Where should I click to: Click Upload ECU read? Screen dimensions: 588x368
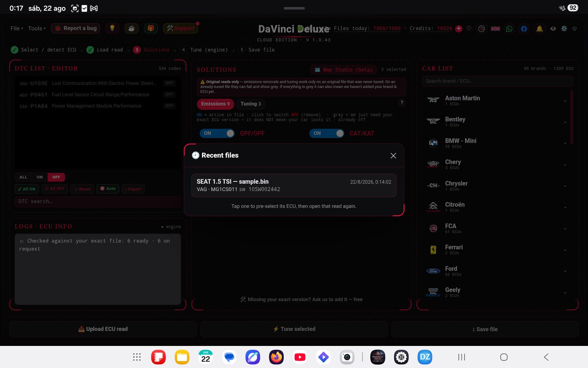pos(103,329)
